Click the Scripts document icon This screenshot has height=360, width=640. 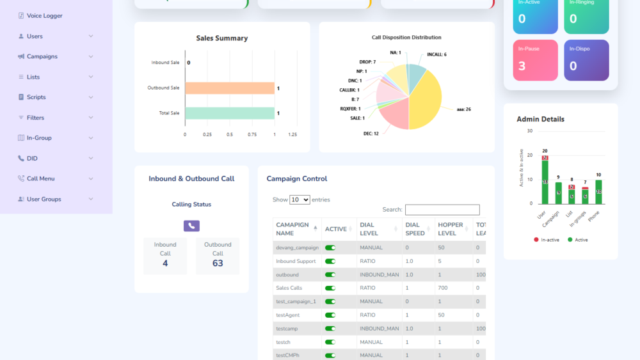click(x=21, y=97)
